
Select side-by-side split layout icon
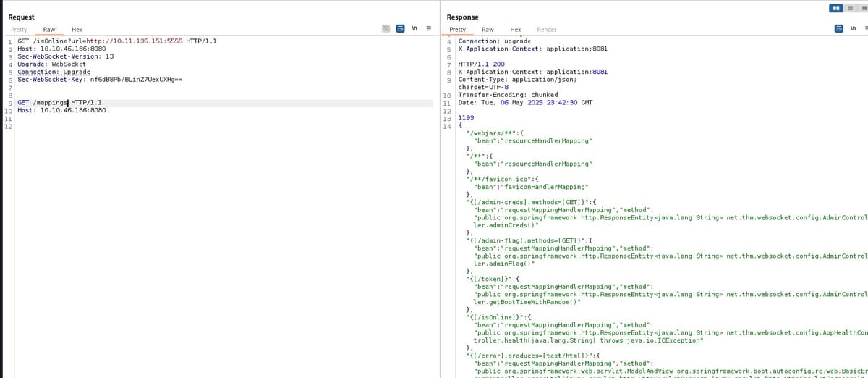point(837,8)
